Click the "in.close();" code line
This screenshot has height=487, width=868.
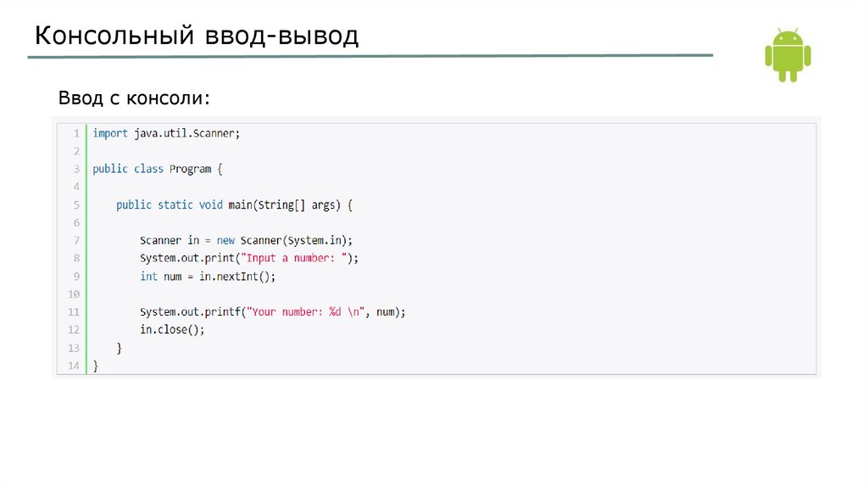tap(172, 330)
